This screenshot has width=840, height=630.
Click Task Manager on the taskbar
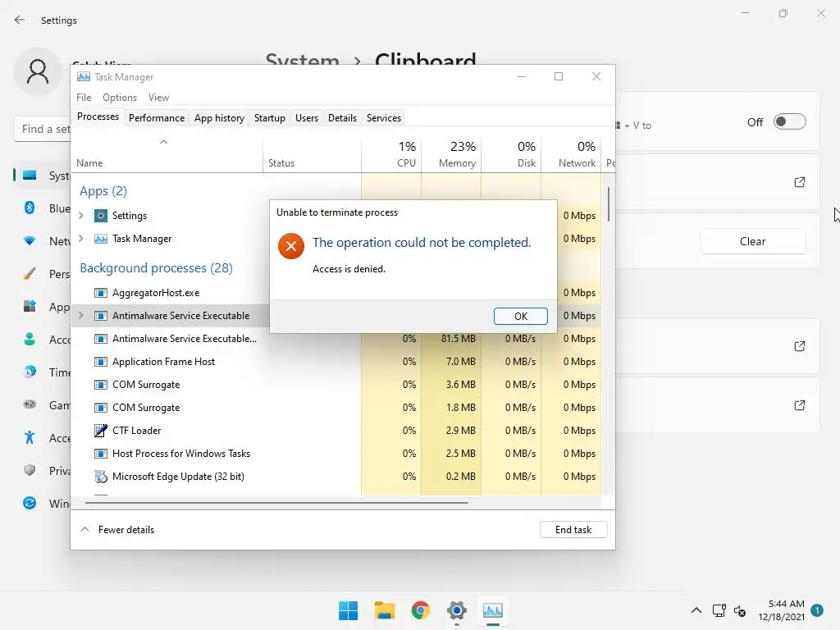[x=493, y=610]
